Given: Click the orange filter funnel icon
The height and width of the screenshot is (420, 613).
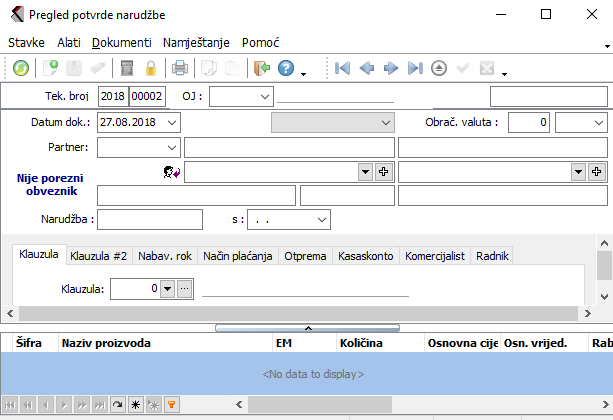Looking at the screenshot, I should (x=171, y=405).
